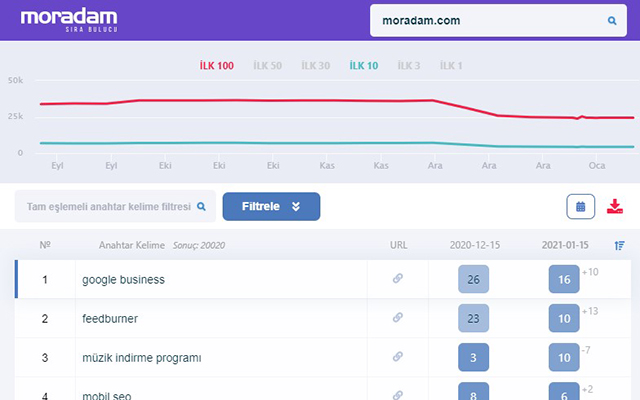The image size is (640, 400).
Task: Click the sort order icon
Action: tap(620, 245)
